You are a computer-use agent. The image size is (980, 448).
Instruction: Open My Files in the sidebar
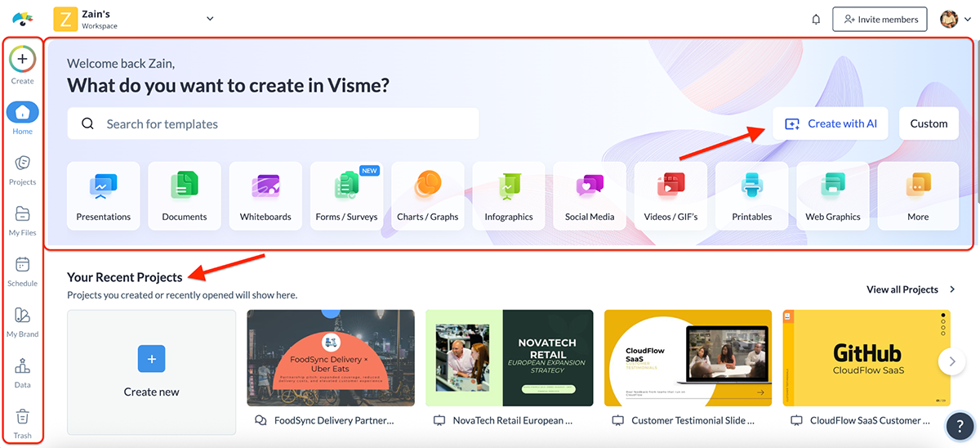click(x=22, y=214)
